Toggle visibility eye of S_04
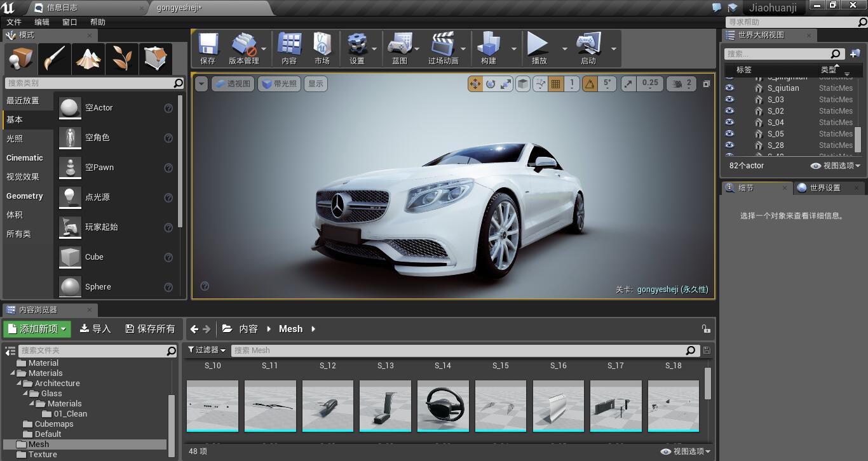The height and width of the screenshot is (461, 868). coord(729,123)
